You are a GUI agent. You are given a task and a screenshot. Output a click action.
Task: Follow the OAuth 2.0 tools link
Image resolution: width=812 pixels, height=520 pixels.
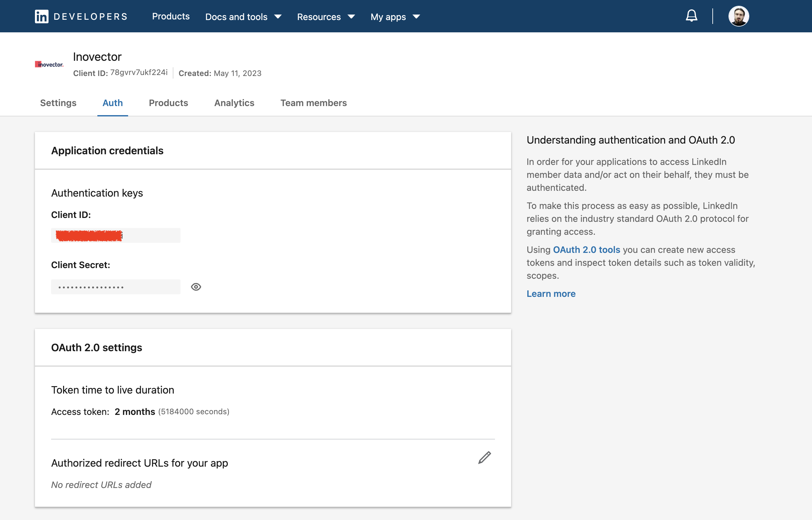[x=587, y=250]
